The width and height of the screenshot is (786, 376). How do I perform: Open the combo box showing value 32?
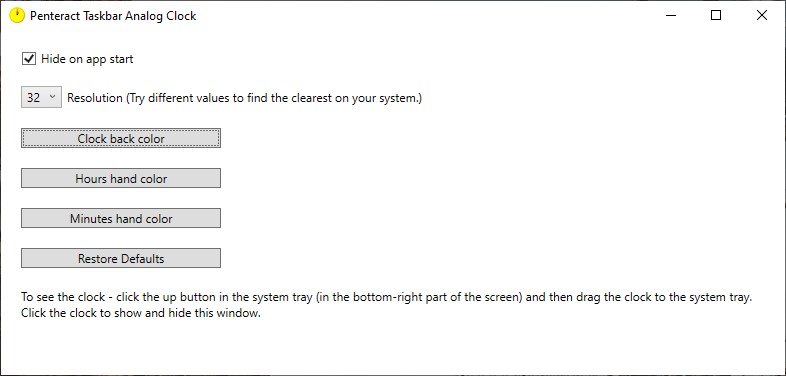41,97
